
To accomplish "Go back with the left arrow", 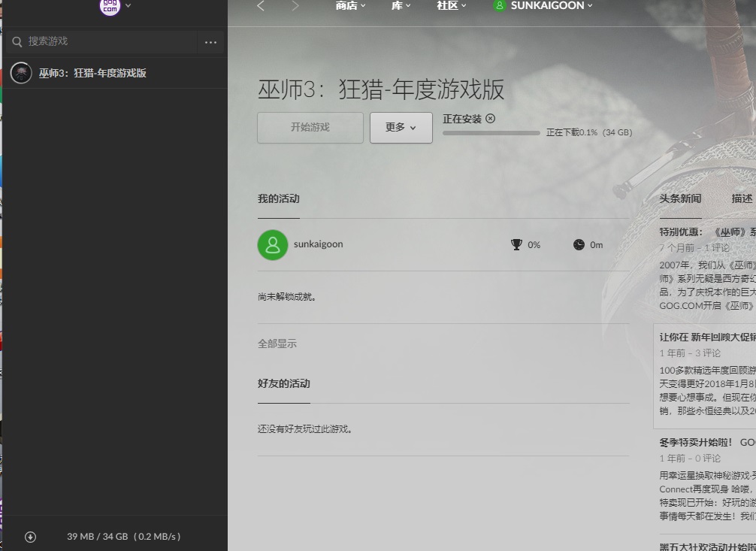I will 261,6.
